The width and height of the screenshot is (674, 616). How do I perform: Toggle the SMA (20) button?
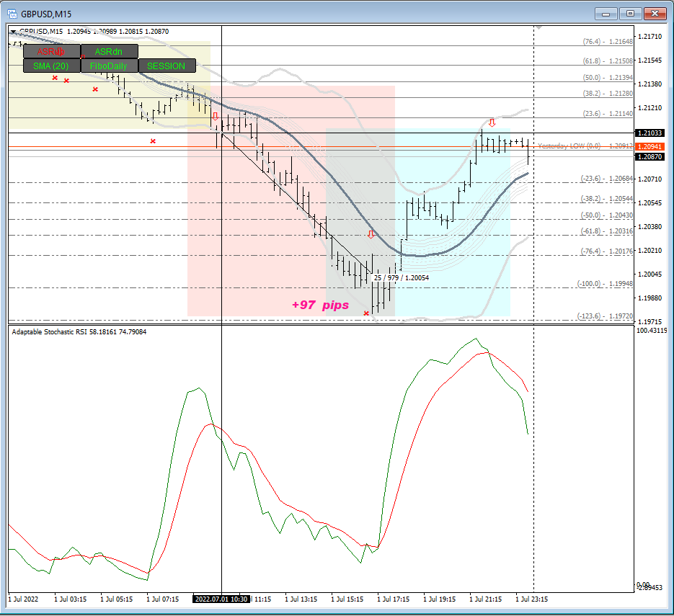(52, 66)
